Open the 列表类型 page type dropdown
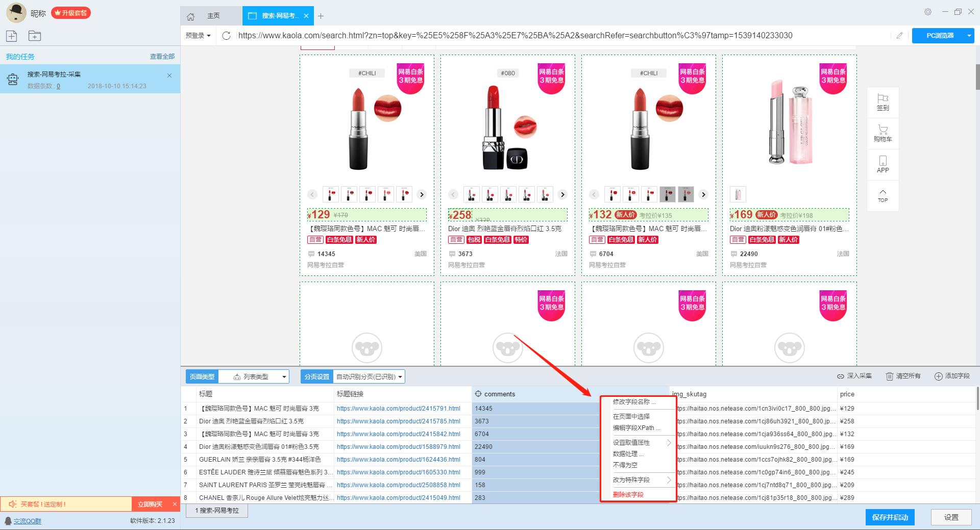The height and width of the screenshot is (530, 980). point(254,376)
